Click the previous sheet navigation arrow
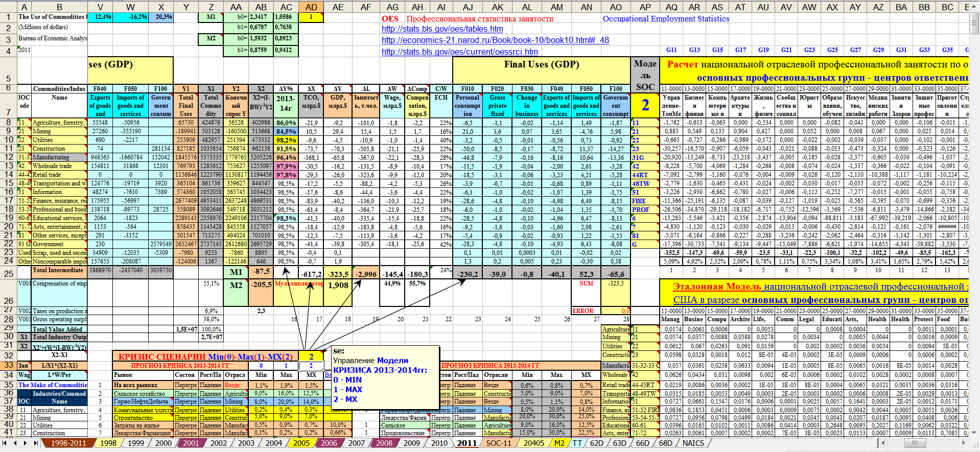 coord(15,443)
